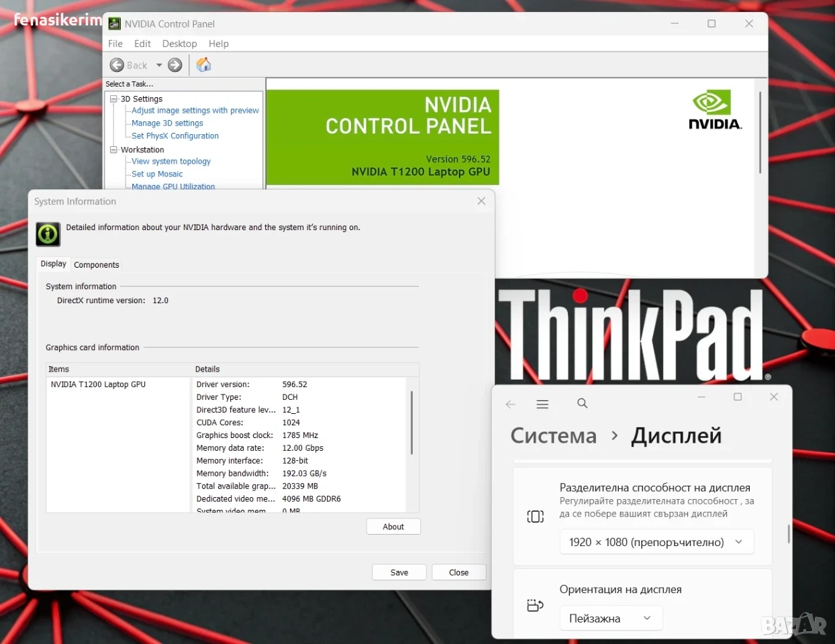Open Set PhysX Configuration
The width and height of the screenshot is (835, 644).
[175, 136]
